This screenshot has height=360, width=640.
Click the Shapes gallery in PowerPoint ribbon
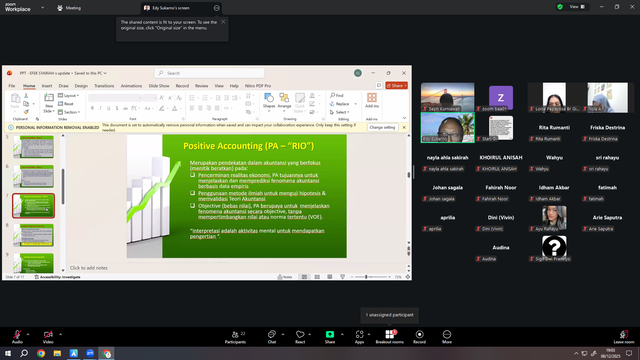pos(269,102)
